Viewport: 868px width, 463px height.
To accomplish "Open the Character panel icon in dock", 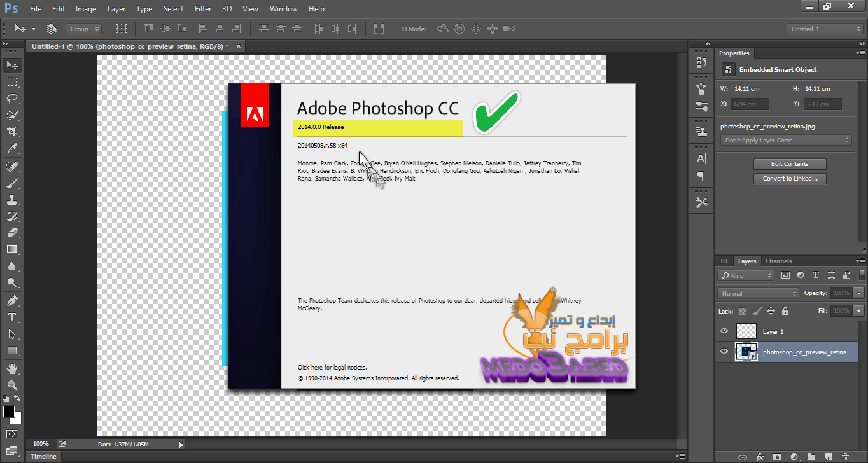I will pos(701,158).
